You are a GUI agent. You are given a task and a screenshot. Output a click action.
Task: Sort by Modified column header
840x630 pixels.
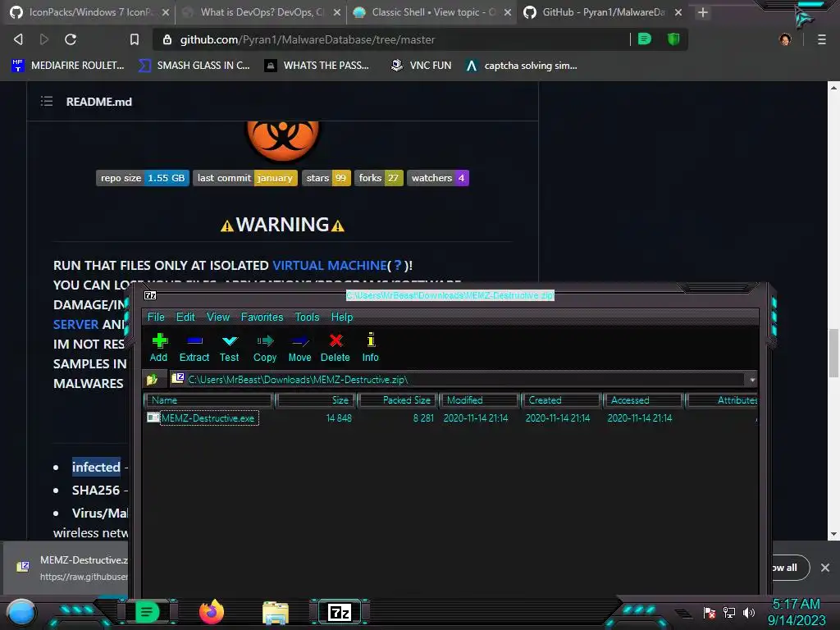pyautogui.click(x=479, y=400)
